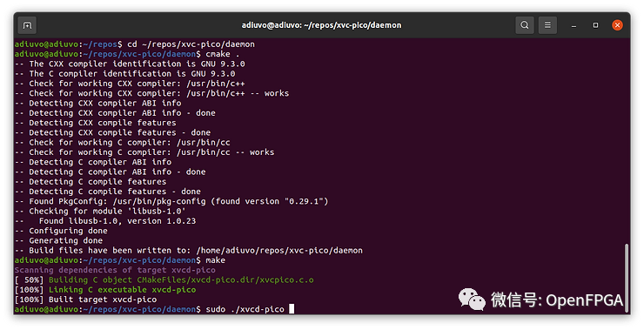Screen dimensions: 644x330
Task: Click the '[100%] Built target xvcd-pico' line
Action: coord(85,300)
